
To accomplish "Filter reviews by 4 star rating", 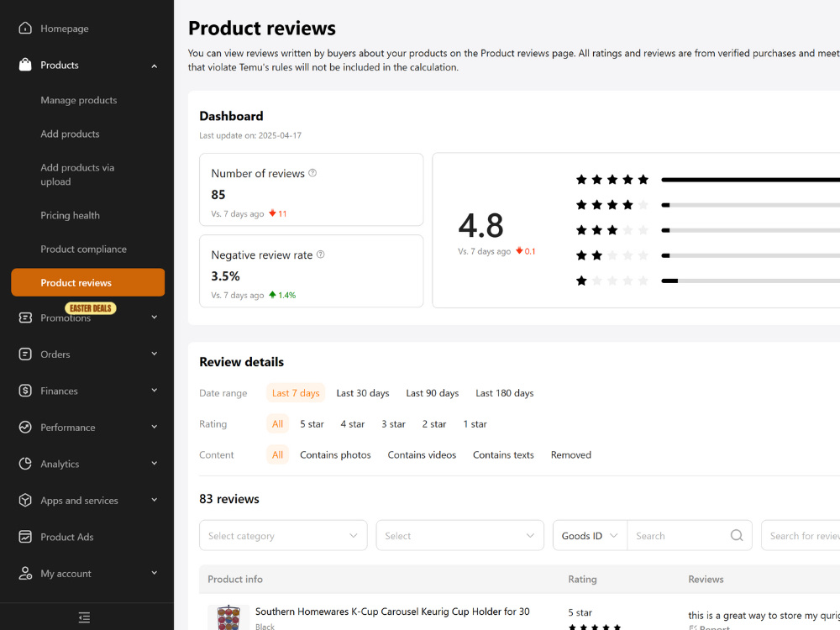I will coord(353,423).
